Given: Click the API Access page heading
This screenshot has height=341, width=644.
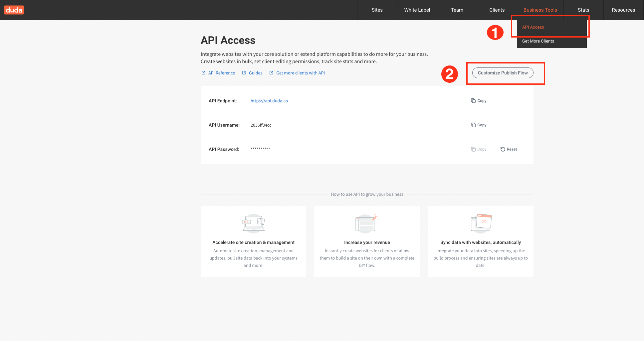Looking at the screenshot, I should (x=228, y=40).
